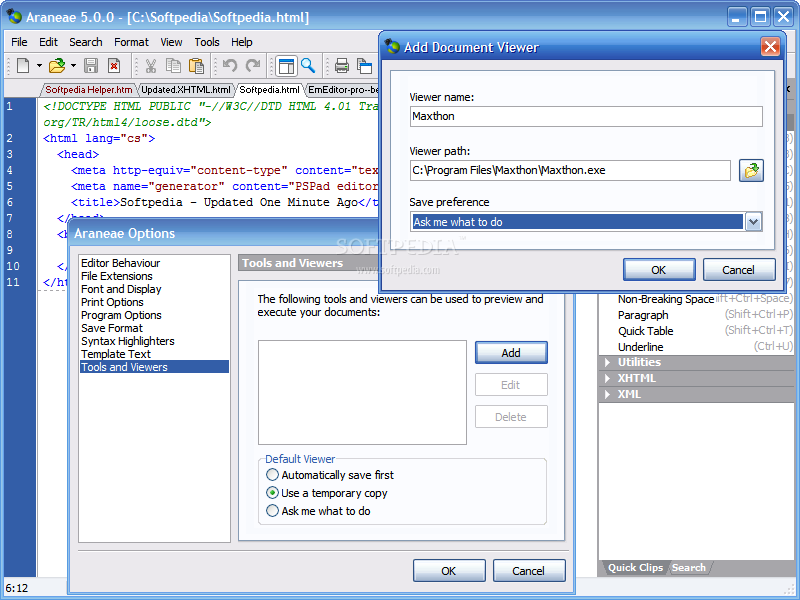Click the Add viewer button
The width and height of the screenshot is (800, 600).
point(511,353)
